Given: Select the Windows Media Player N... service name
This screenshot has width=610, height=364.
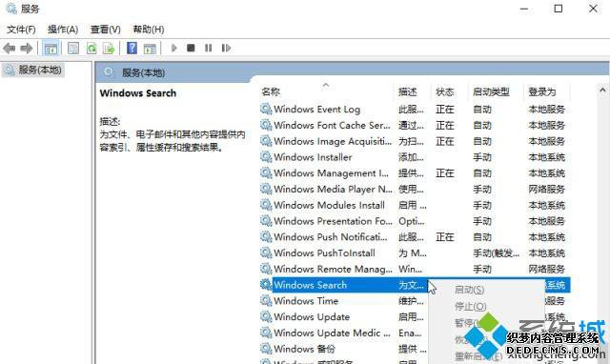Looking at the screenshot, I should [333, 189].
